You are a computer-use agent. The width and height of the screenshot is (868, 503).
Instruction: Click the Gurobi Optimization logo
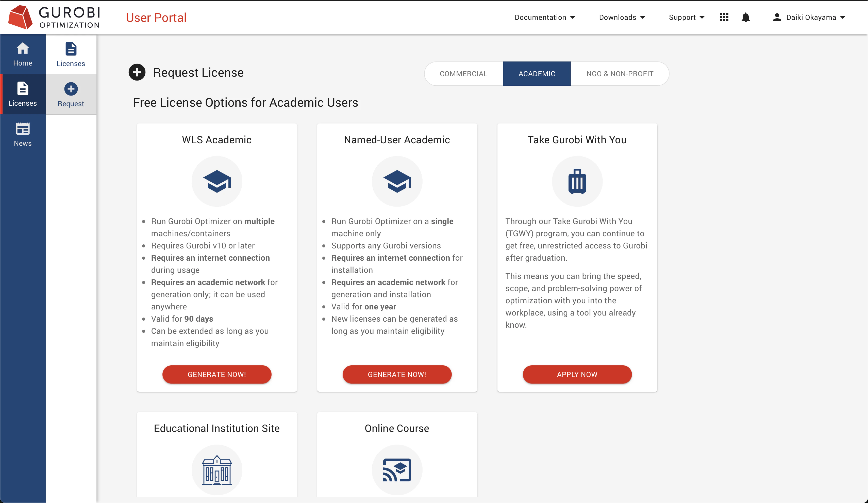54,17
